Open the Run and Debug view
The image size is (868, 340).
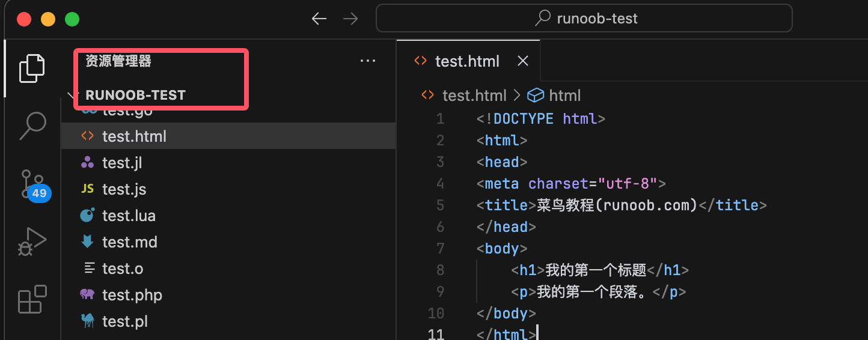[32, 241]
